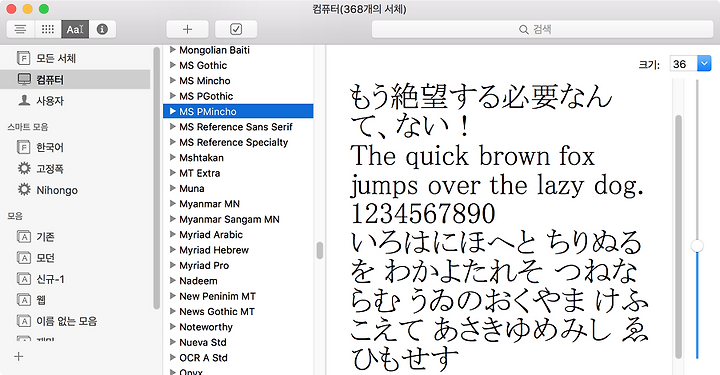Select Myriad Pro font

(238, 265)
